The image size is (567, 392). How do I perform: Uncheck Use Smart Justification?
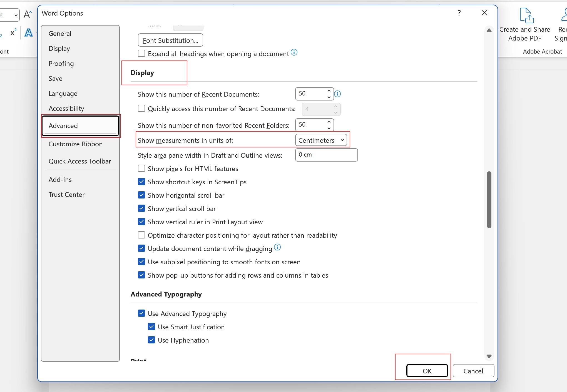[151, 326]
